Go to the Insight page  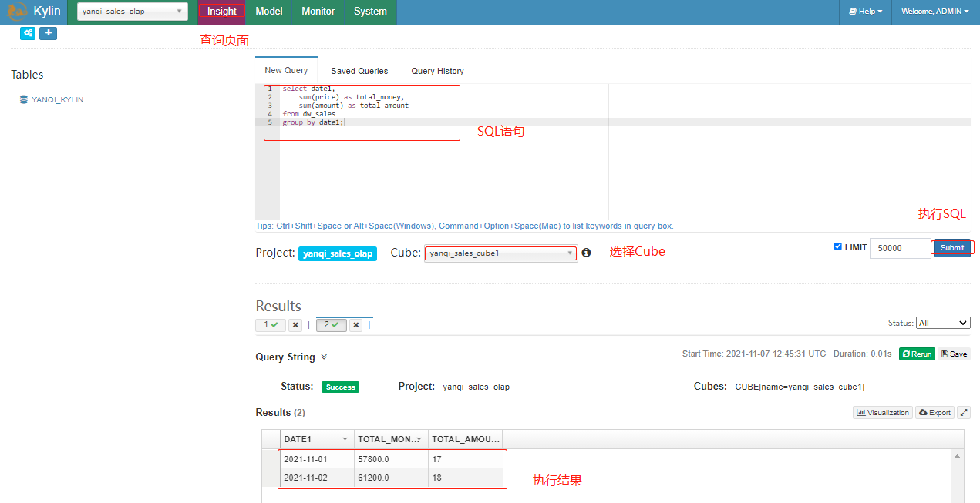(x=222, y=12)
